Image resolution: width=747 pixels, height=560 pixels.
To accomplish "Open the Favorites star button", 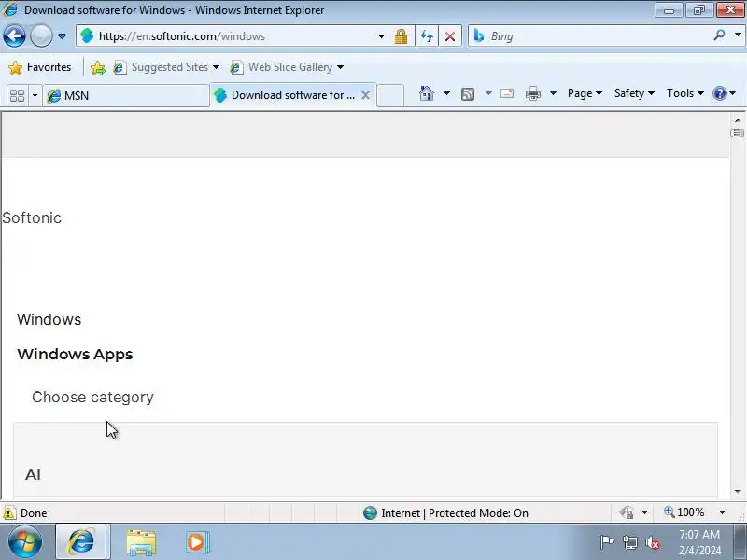I will pos(40,67).
